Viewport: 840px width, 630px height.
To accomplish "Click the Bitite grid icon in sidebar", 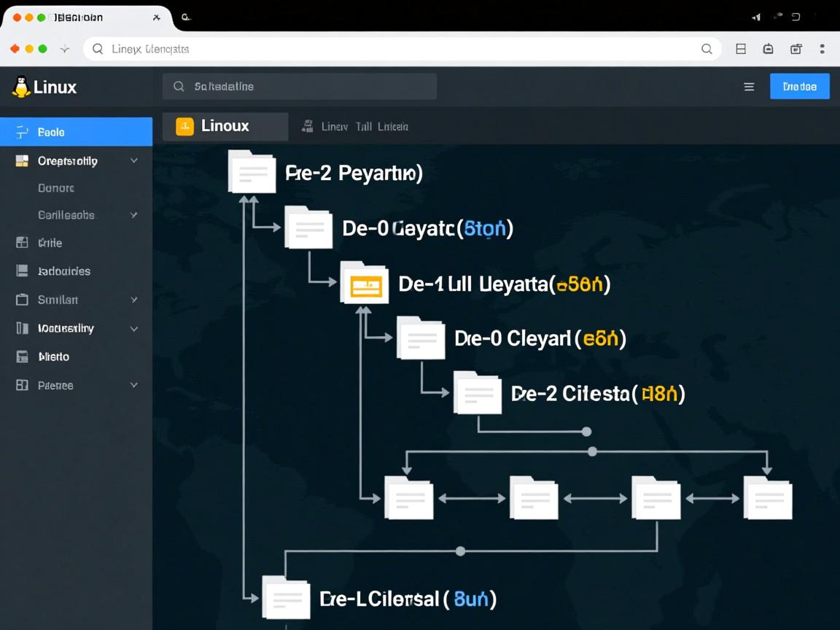I will pyautogui.click(x=22, y=243).
